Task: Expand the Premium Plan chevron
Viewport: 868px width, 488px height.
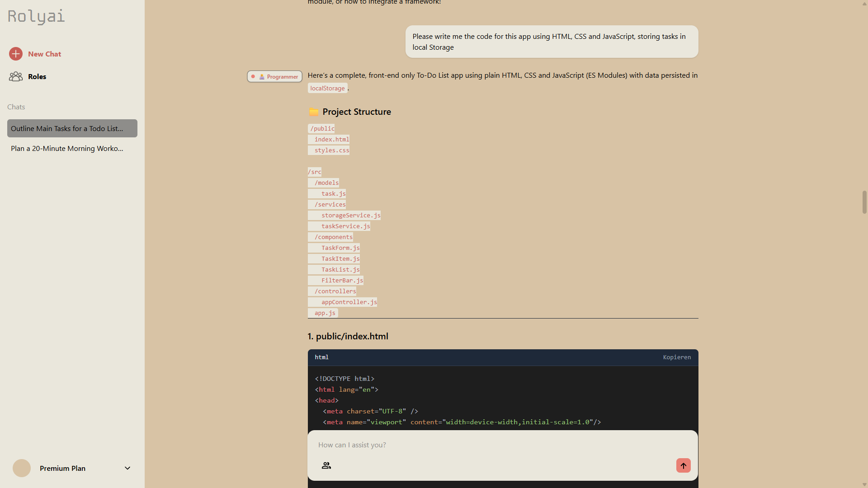Action: [x=127, y=468]
